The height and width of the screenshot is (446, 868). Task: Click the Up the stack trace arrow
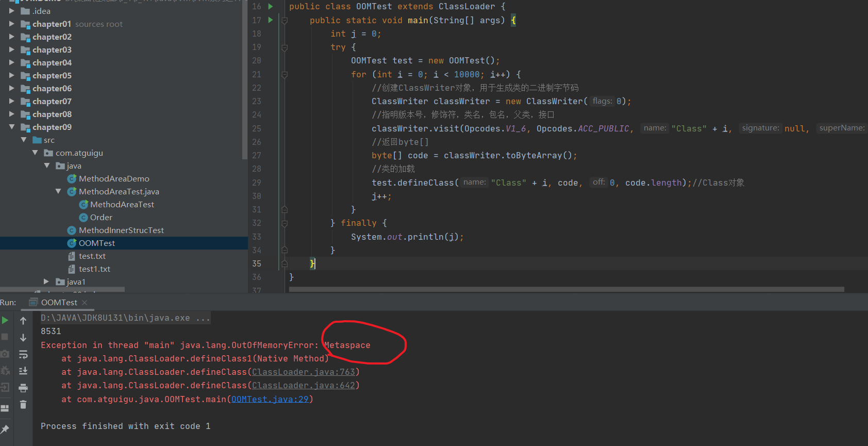[23, 321]
